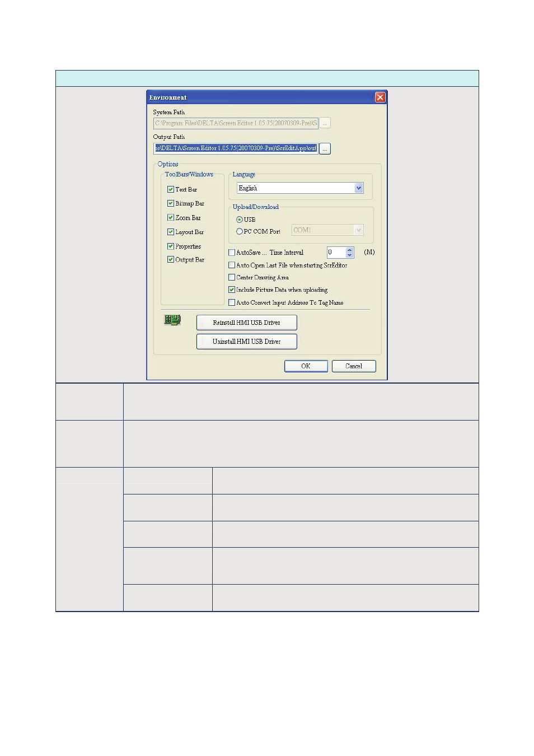Decrease the Time Interval with down arrow

(350, 255)
